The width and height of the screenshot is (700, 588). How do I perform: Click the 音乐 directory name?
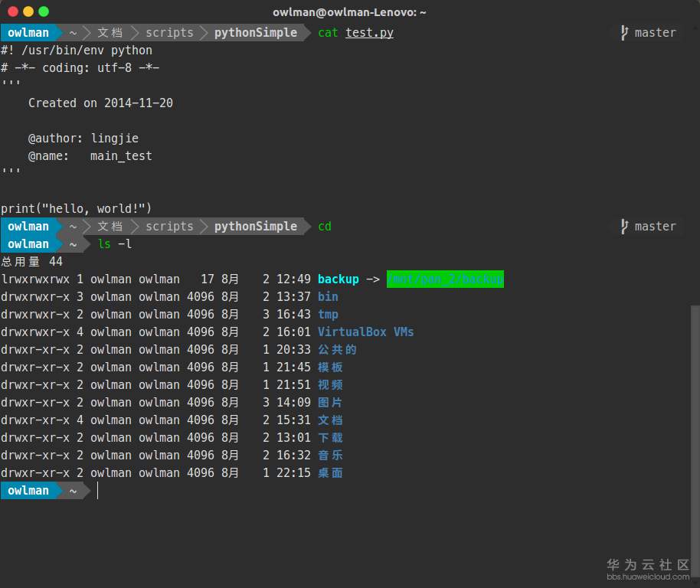point(330,456)
